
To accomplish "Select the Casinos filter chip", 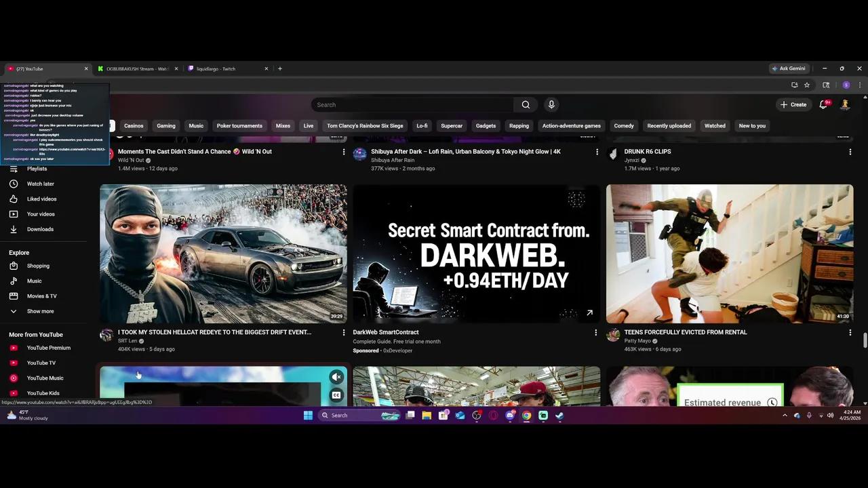I will [x=134, y=125].
